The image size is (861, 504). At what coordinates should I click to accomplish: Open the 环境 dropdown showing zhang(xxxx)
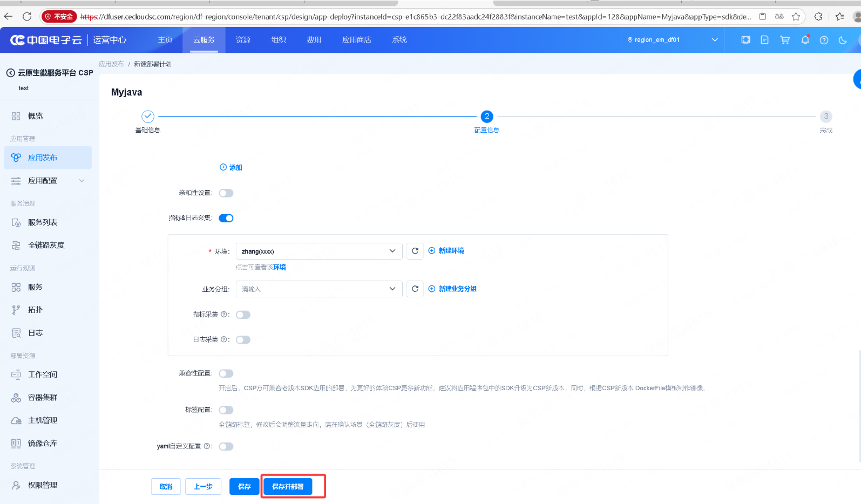click(318, 251)
